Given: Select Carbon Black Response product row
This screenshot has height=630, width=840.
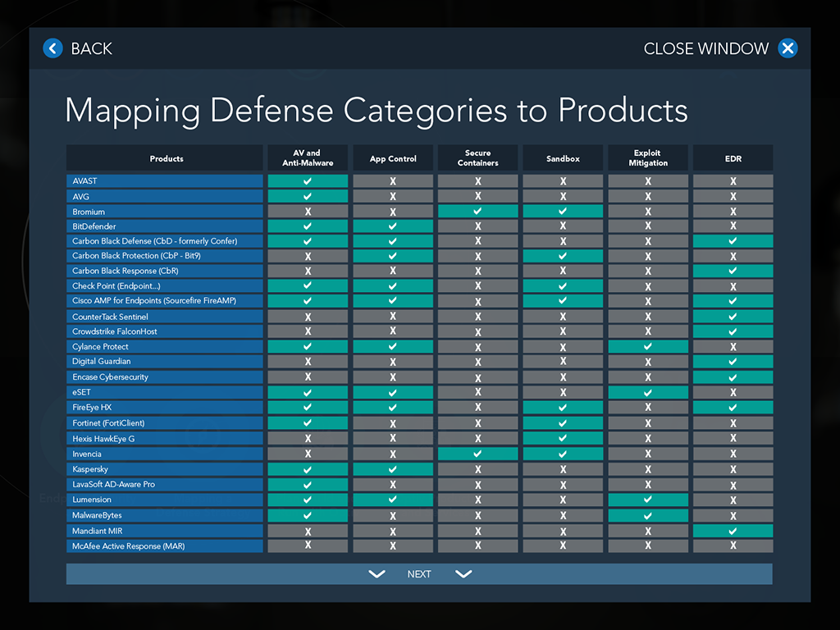Looking at the screenshot, I should 164,271.
